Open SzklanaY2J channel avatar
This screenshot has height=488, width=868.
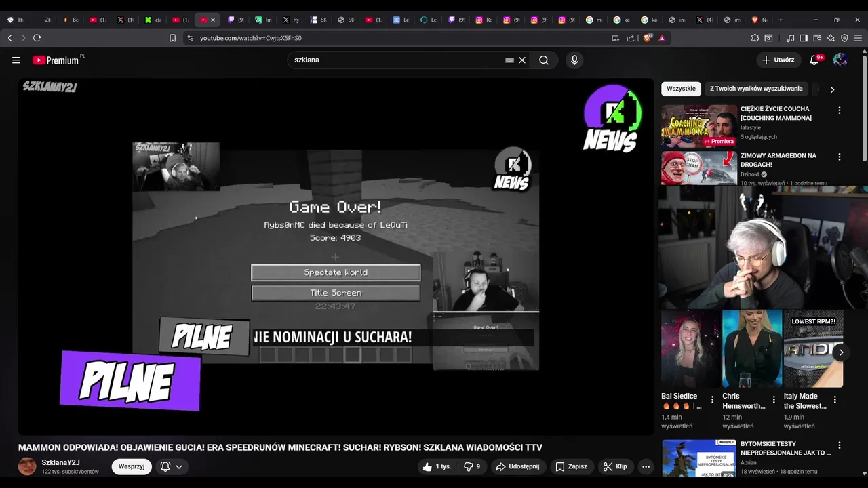(27, 466)
